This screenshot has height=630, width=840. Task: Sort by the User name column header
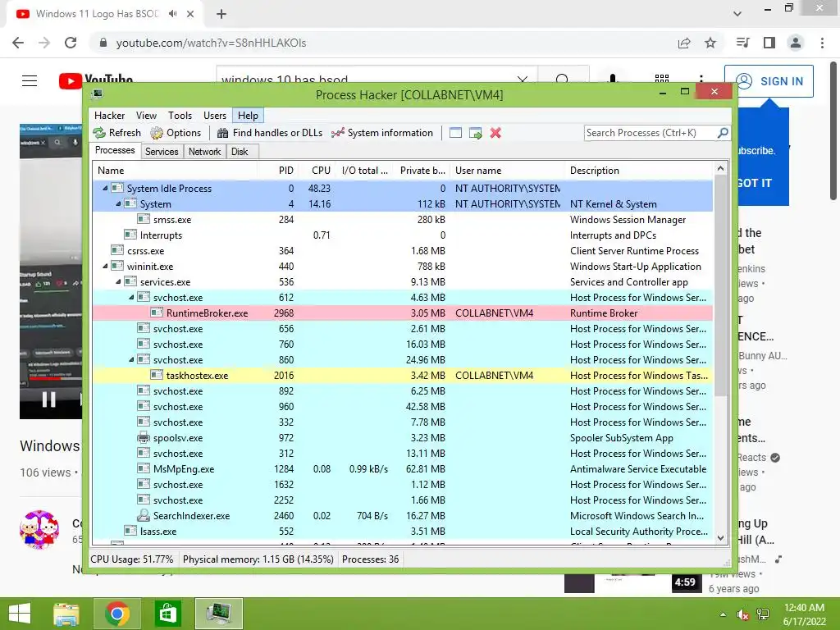pos(507,171)
